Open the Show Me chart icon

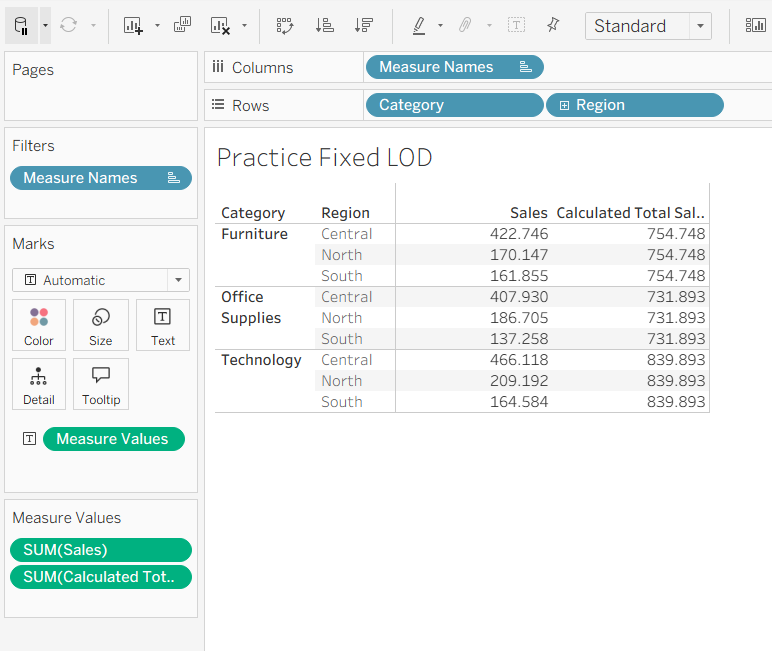[755, 25]
